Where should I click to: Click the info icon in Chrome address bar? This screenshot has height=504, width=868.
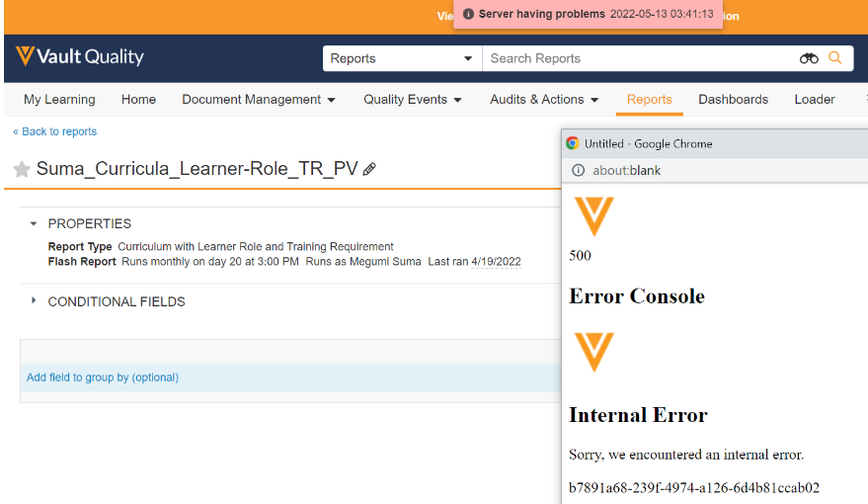[x=578, y=170]
